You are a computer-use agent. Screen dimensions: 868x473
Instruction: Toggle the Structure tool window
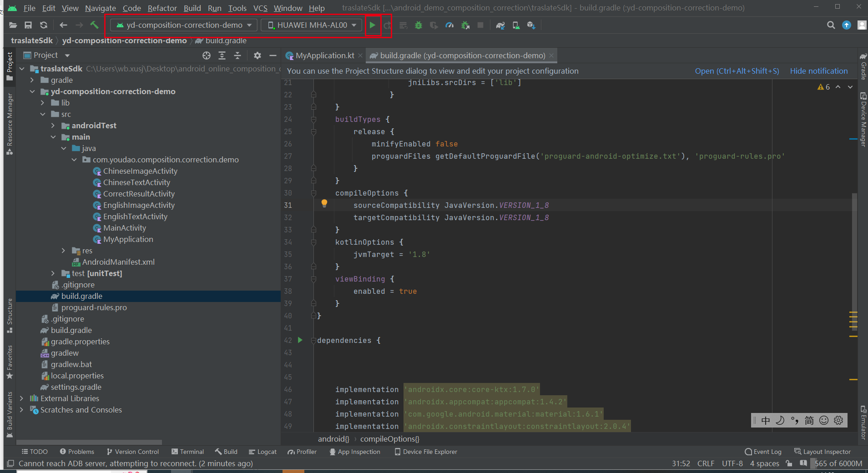10,315
